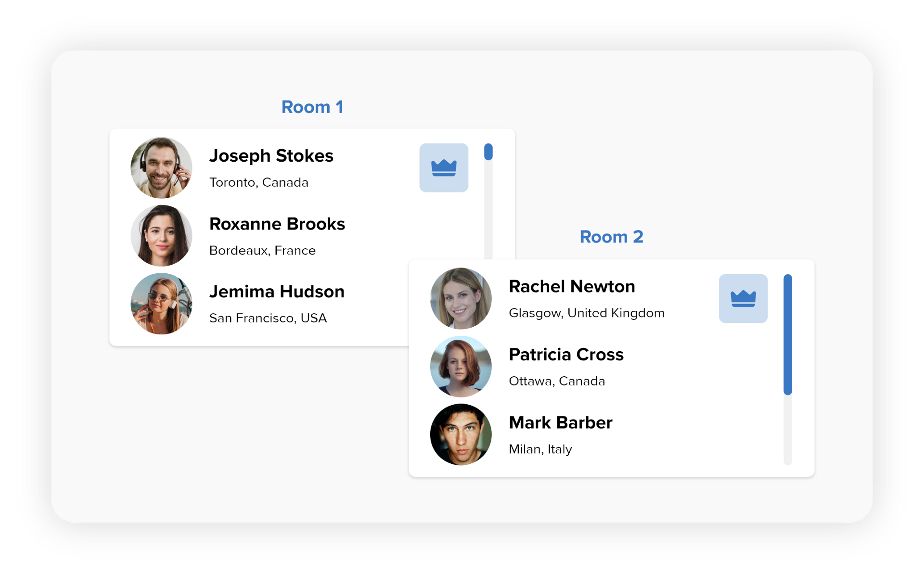
Task: Select the Mark Barber name
Action: (560, 422)
